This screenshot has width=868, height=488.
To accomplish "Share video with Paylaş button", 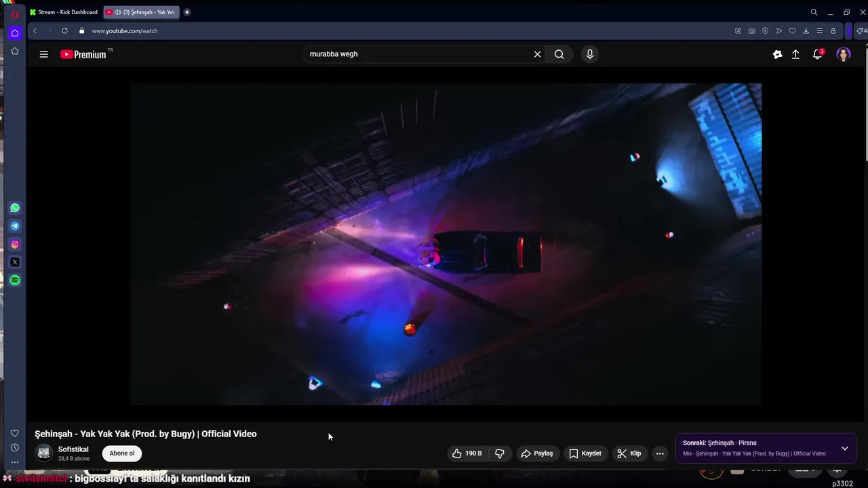I will [x=537, y=453].
